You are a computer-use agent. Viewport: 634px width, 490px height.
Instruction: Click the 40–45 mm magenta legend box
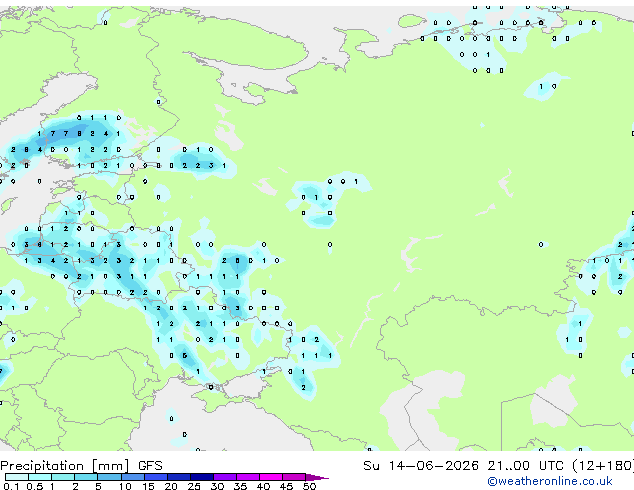271,477
